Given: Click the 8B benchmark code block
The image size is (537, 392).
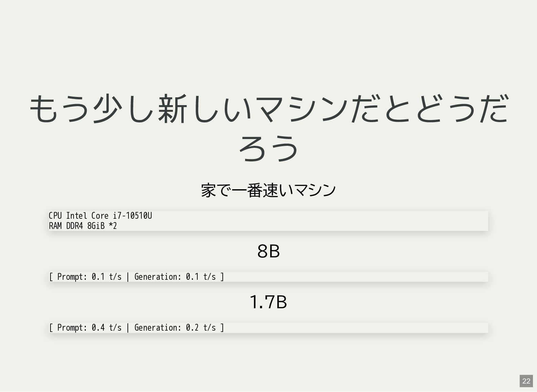Looking at the screenshot, I should [268, 277].
